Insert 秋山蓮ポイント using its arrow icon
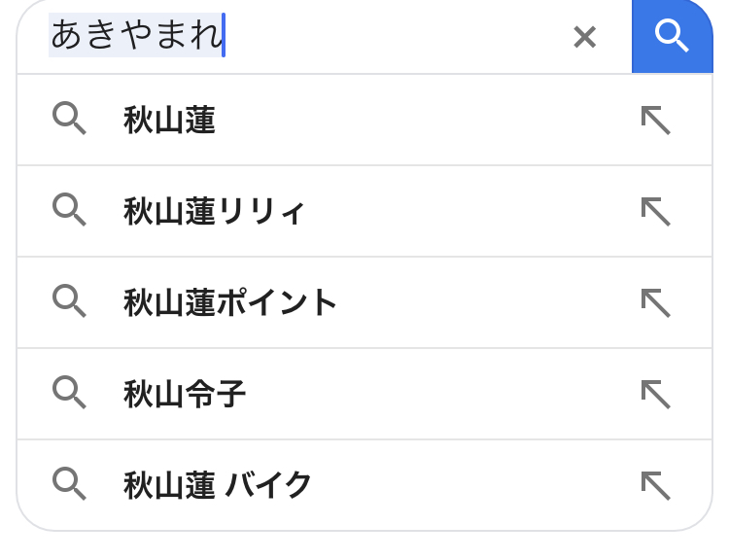This screenshot has width=729, height=560. (655, 303)
